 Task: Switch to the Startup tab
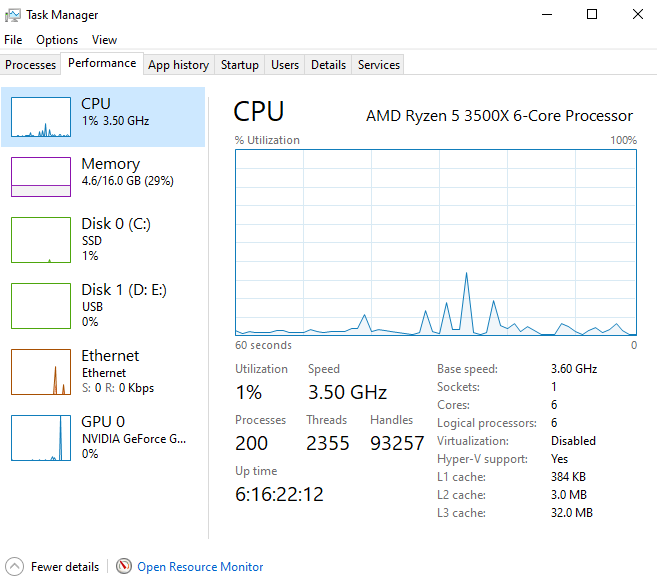click(240, 65)
